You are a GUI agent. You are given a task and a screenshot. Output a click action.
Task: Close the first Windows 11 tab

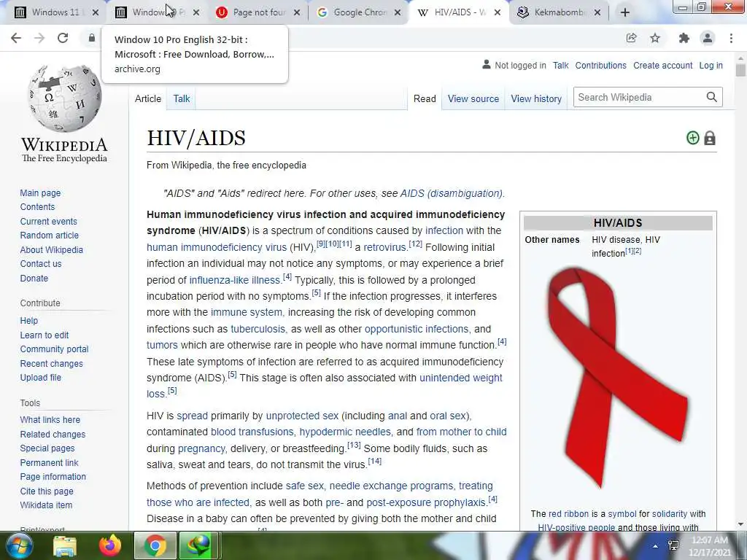(96, 12)
